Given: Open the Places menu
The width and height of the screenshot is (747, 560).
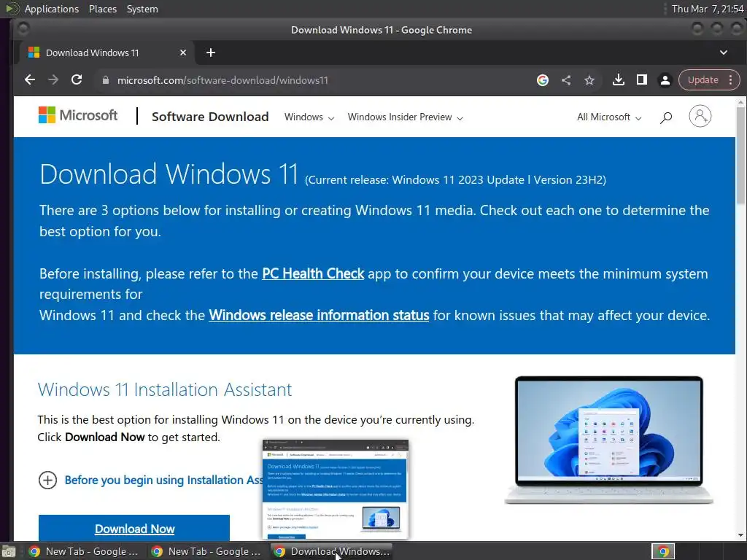Looking at the screenshot, I should coord(102,9).
